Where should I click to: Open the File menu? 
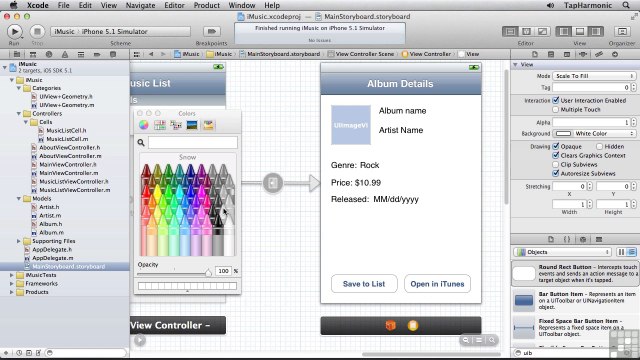pos(63,5)
